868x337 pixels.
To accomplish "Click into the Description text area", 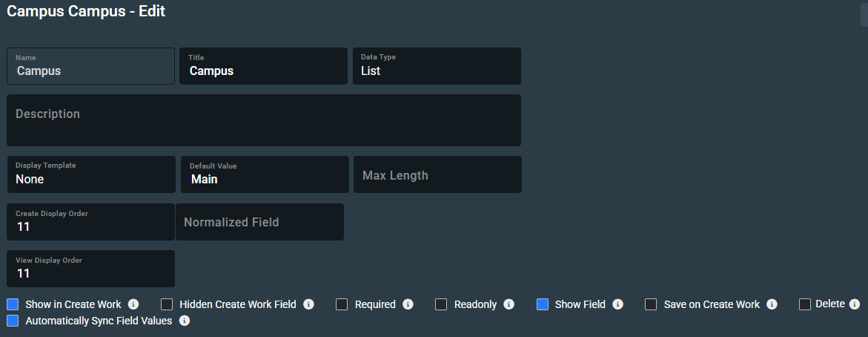I will coord(264,120).
